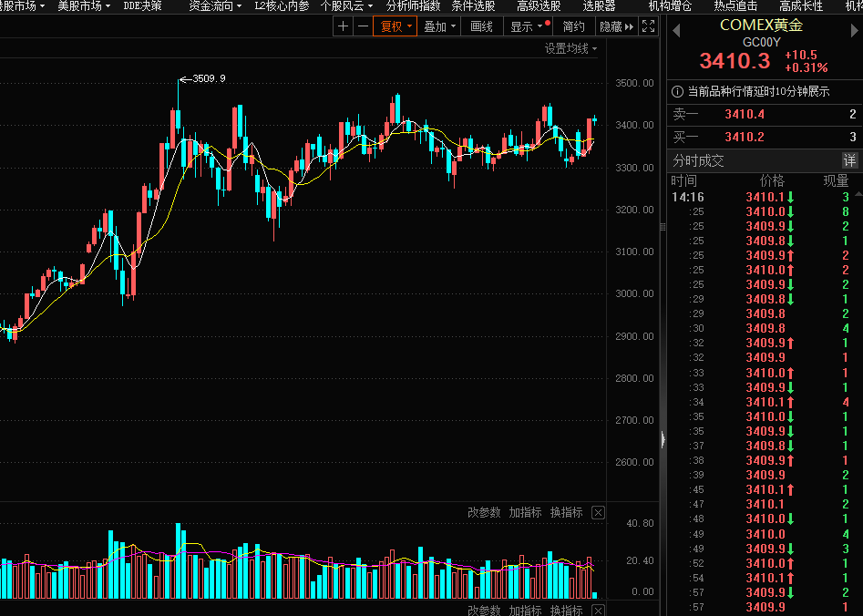Click 3500.00 price axis label

pos(634,83)
